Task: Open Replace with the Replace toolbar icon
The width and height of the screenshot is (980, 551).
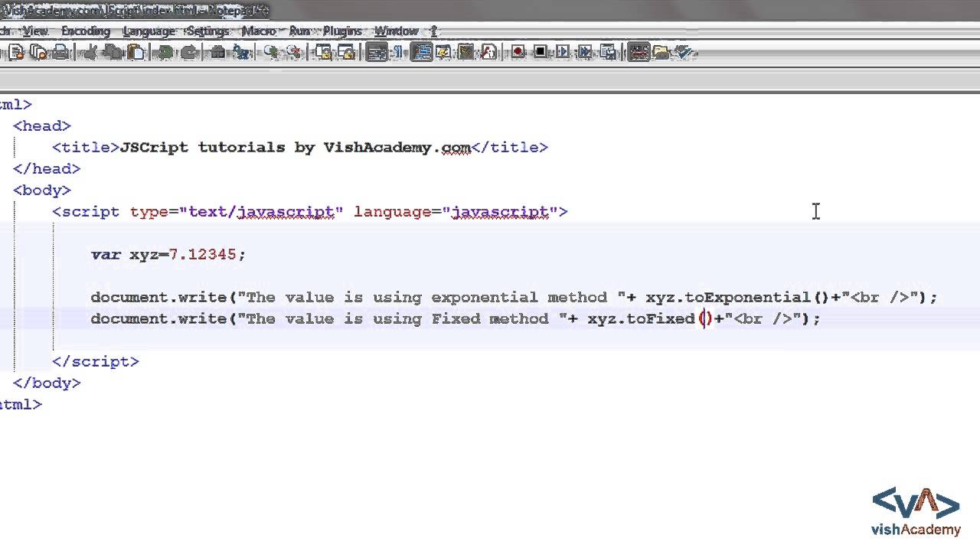Action: [x=242, y=52]
